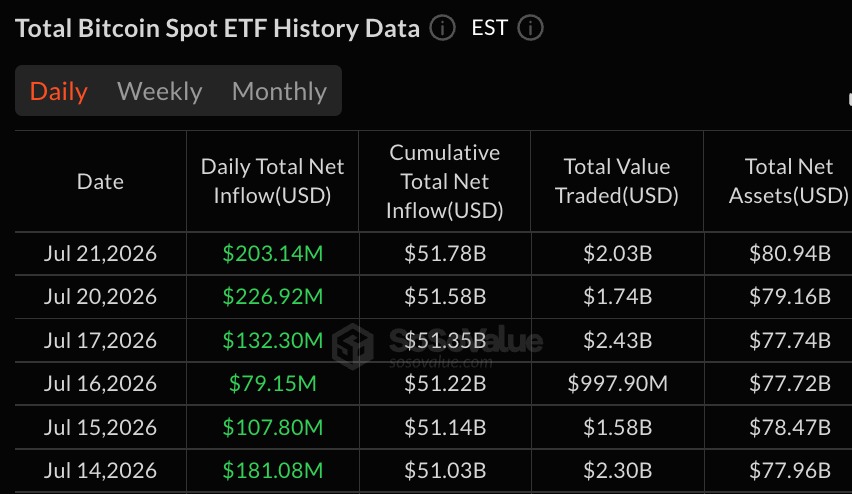Screen dimensions: 852x494
Task: Click the $2.30B value traded cell
Action: pyautogui.click(x=617, y=470)
